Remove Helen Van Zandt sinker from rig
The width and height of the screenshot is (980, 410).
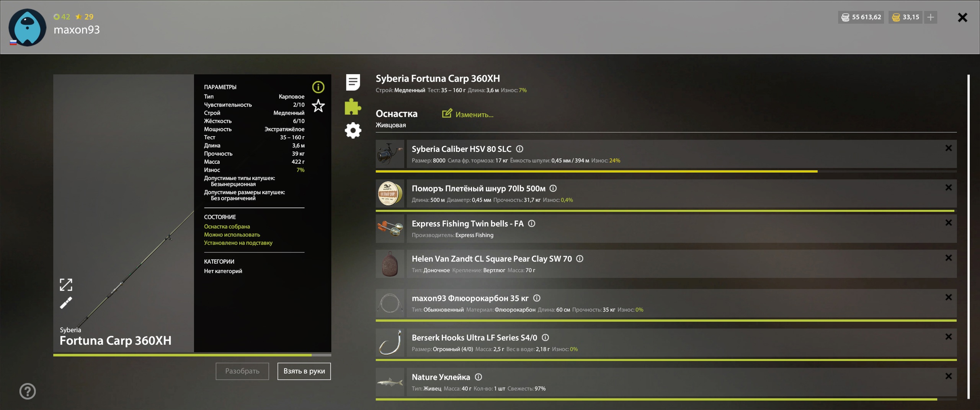tap(949, 258)
